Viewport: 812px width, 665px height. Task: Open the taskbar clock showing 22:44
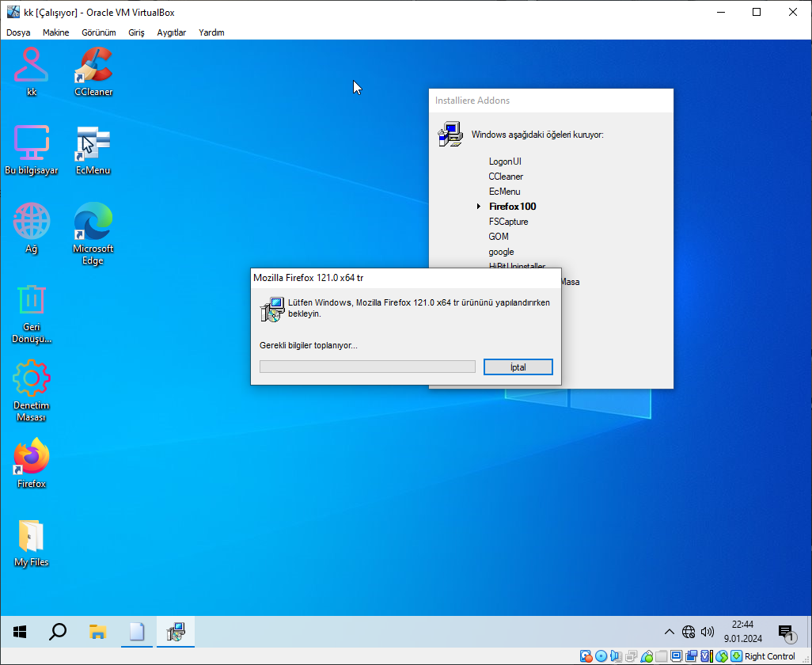pyautogui.click(x=742, y=631)
